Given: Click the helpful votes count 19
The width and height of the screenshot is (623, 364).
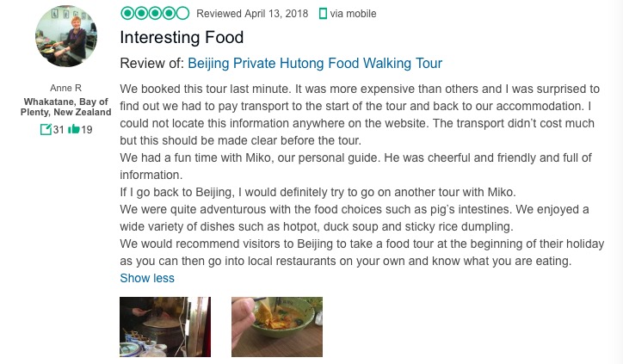Looking at the screenshot, I should pyautogui.click(x=87, y=130).
